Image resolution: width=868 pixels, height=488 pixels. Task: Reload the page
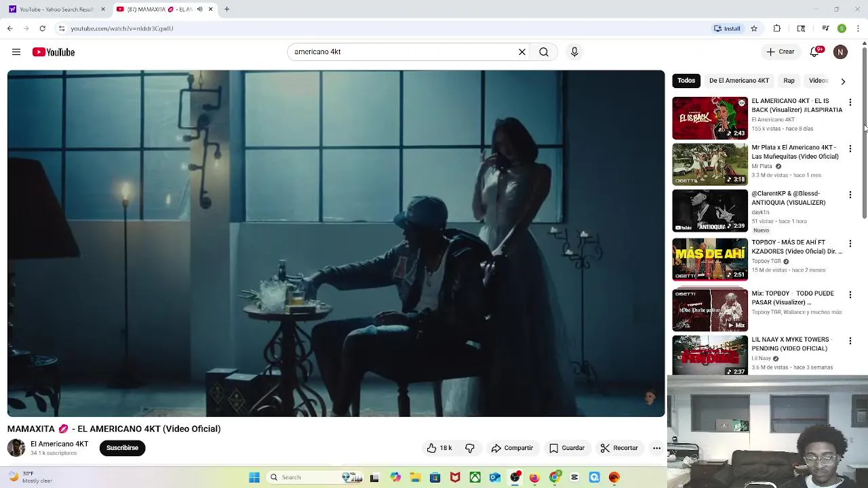tap(42, 28)
